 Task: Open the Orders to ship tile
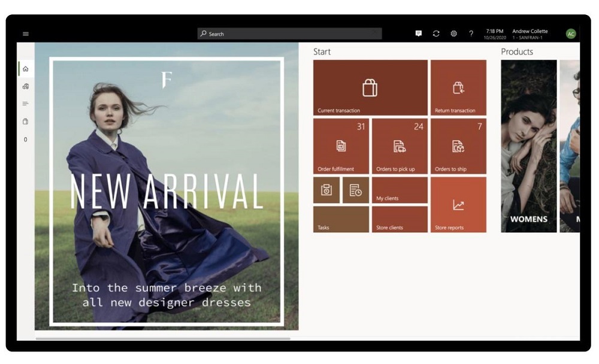coord(458,146)
